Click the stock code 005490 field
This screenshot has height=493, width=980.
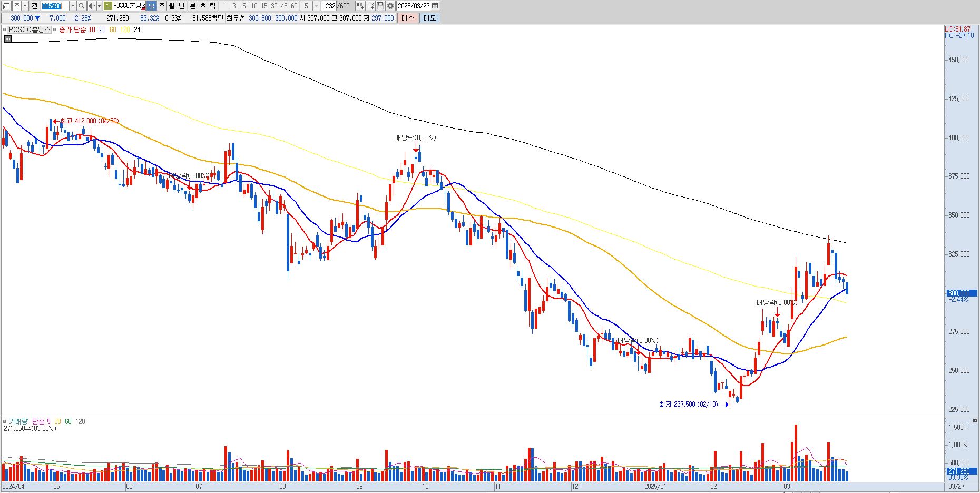pos(55,6)
